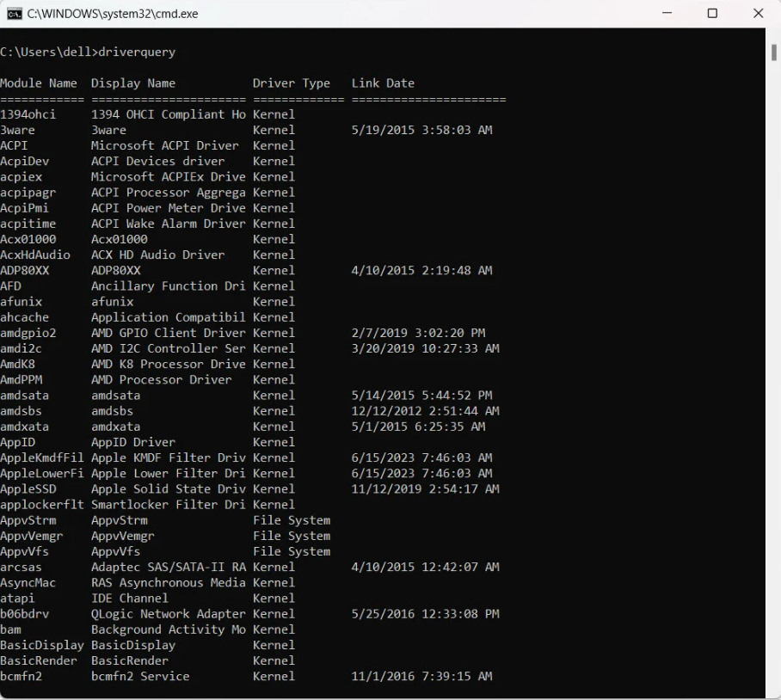Click the AcpiPmi module name

tap(24, 208)
